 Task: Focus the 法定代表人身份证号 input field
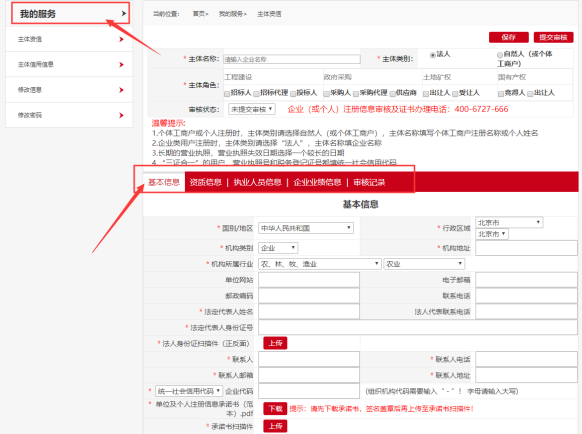418,327
